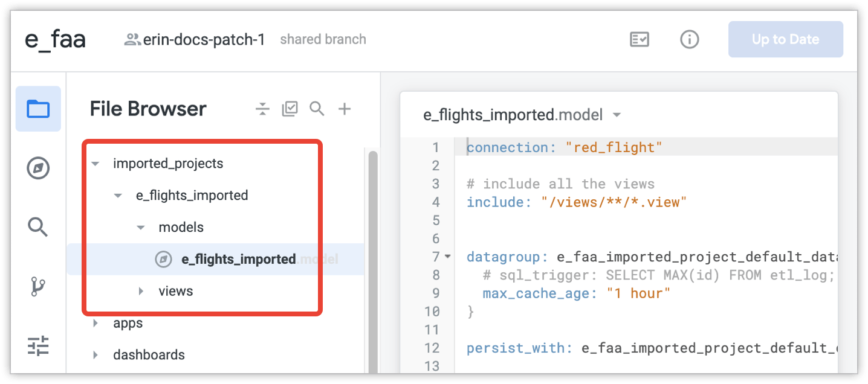
Task: Open the File Browser sidebar icon
Action: click(37, 109)
